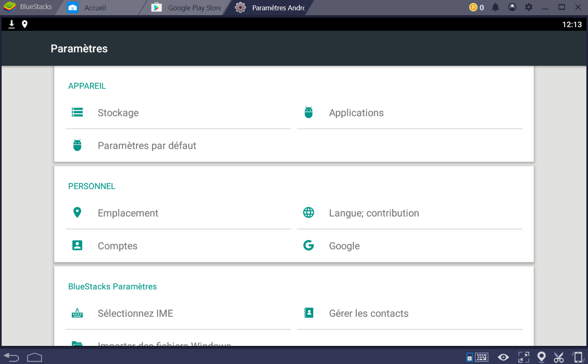Click the Android back arrow button
This screenshot has height=364, width=588.
[12, 357]
